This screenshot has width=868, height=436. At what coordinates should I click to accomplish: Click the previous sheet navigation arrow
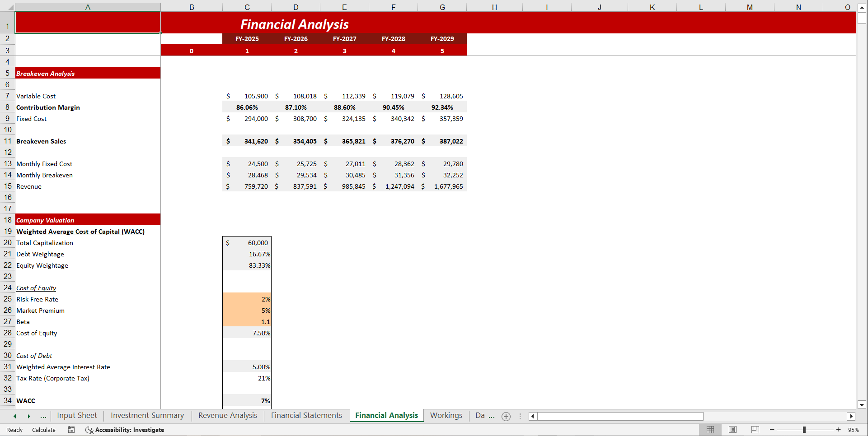(14, 416)
